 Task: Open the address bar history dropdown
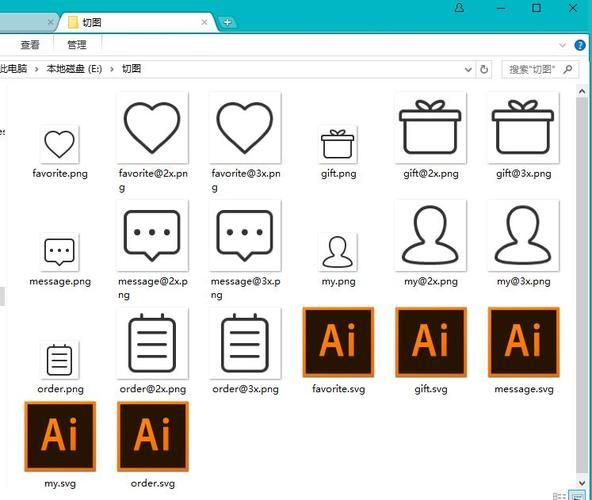[x=468, y=69]
